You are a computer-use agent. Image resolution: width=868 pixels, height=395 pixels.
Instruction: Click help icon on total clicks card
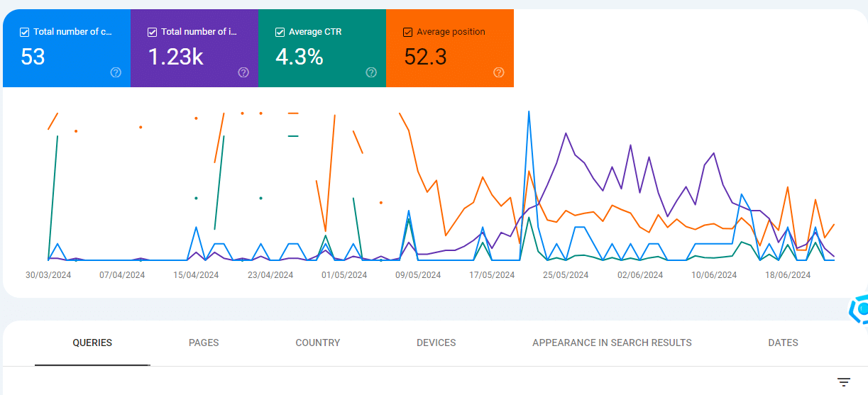pos(116,72)
